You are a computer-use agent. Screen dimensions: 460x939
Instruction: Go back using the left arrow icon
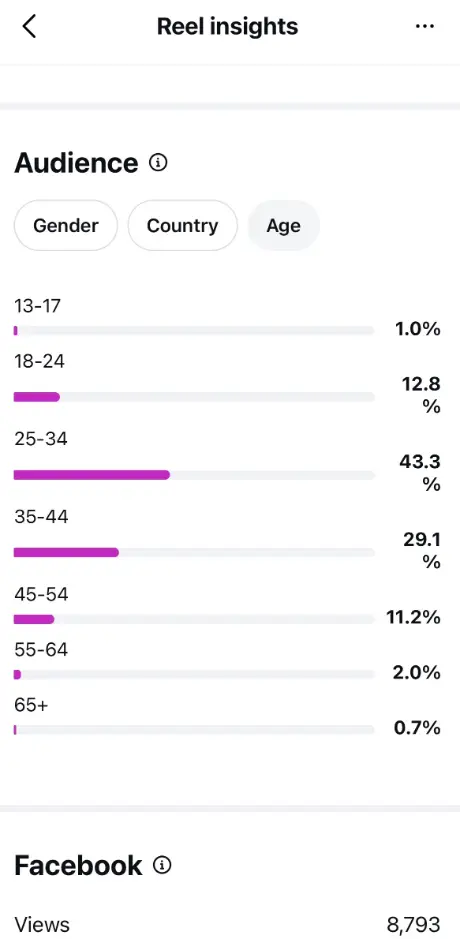[x=29, y=26]
